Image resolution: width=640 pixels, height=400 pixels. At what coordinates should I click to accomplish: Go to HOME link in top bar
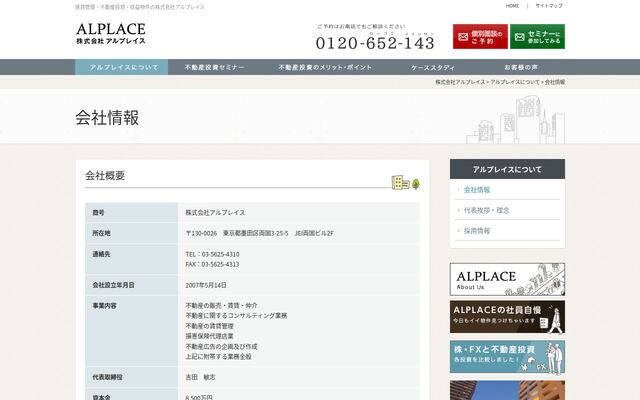tap(512, 6)
